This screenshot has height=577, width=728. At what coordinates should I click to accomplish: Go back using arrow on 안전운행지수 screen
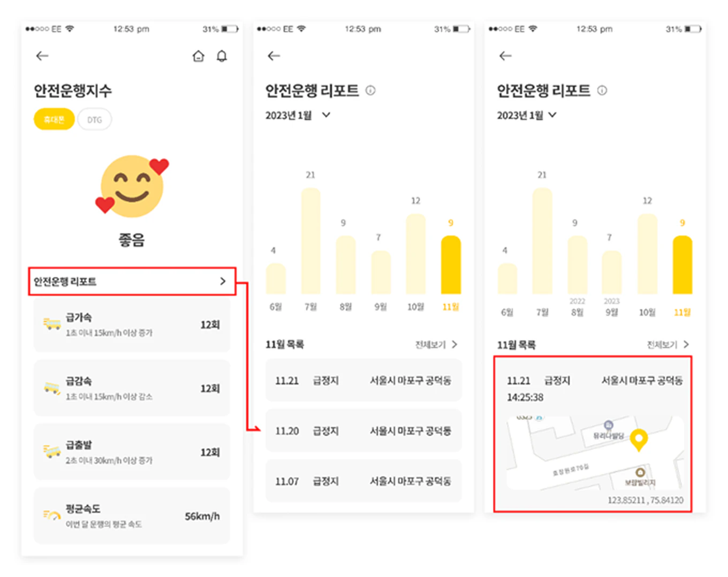(42, 56)
